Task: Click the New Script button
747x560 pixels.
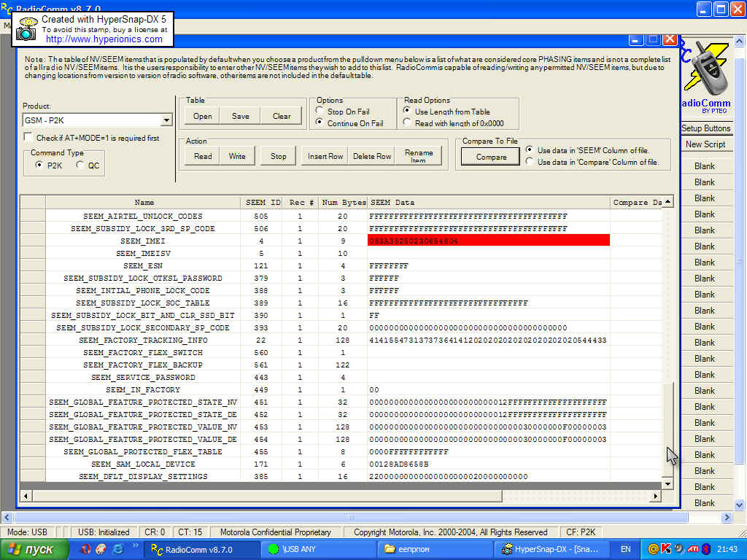Action: pos(706,144)
